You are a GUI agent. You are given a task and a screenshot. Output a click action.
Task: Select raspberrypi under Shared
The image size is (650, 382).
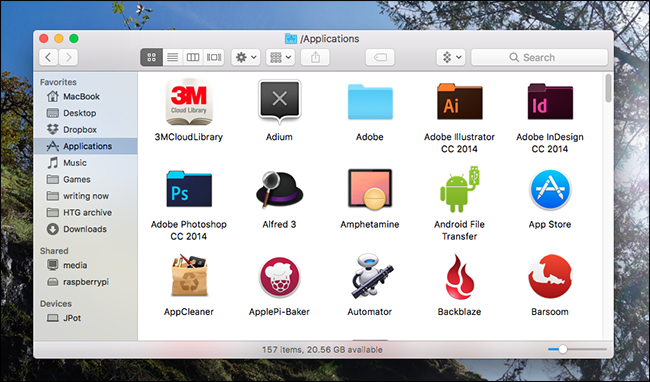coord(86,282)
